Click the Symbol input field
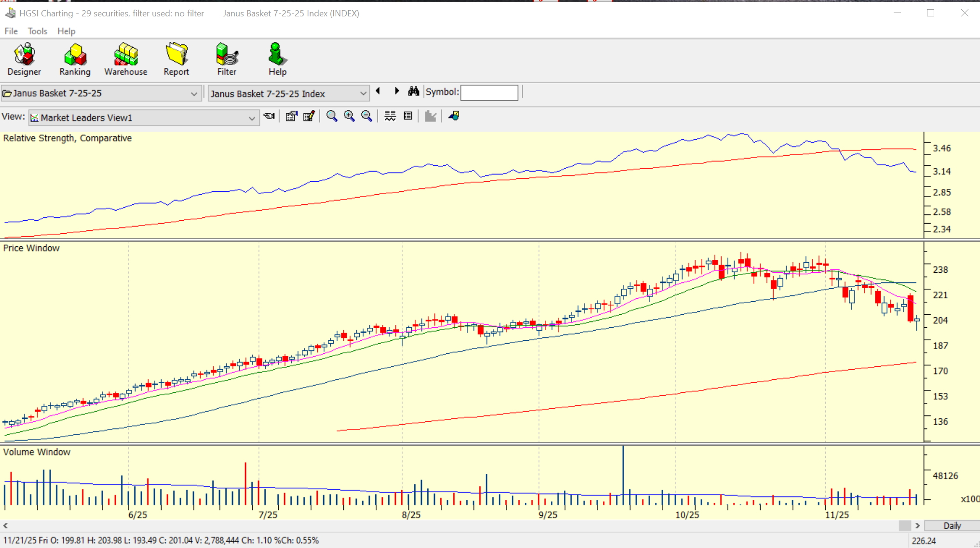 click(489, 93)
